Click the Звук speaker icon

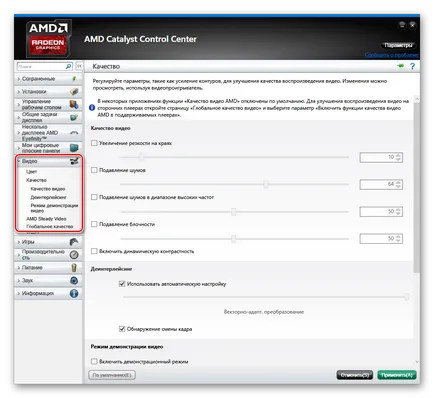coord(74,280)
